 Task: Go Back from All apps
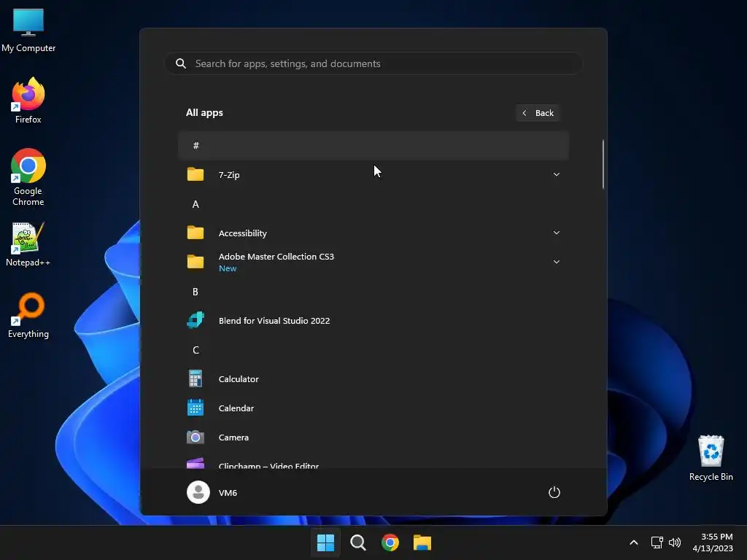[x=538, y=113]
